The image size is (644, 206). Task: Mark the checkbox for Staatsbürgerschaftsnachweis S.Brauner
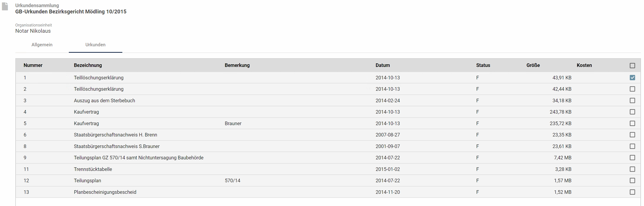632,147
